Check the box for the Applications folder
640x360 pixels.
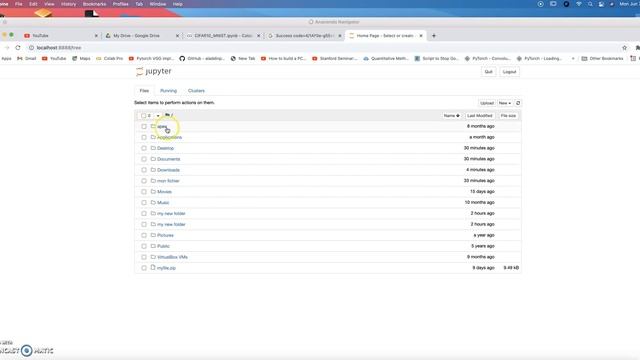(x=144, y=137)
